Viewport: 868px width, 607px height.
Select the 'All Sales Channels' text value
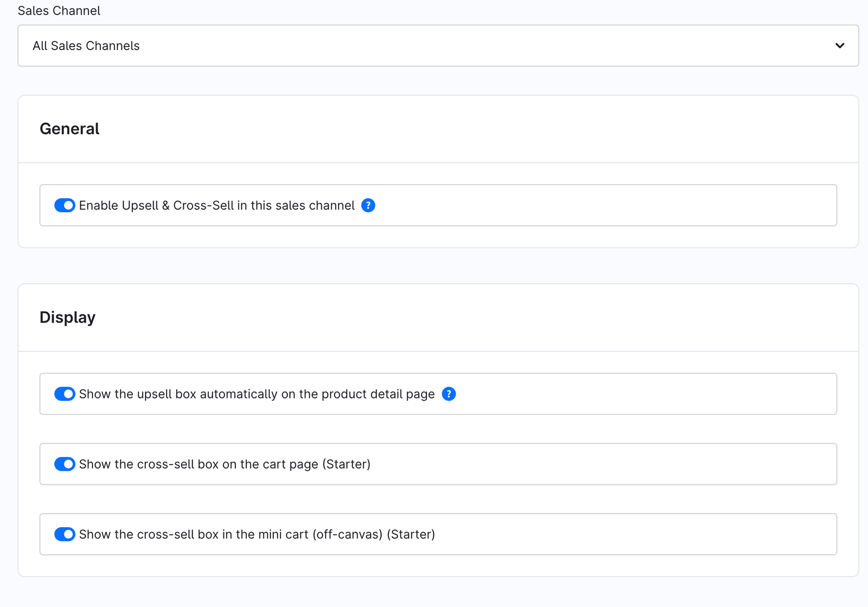pos(86,46)
